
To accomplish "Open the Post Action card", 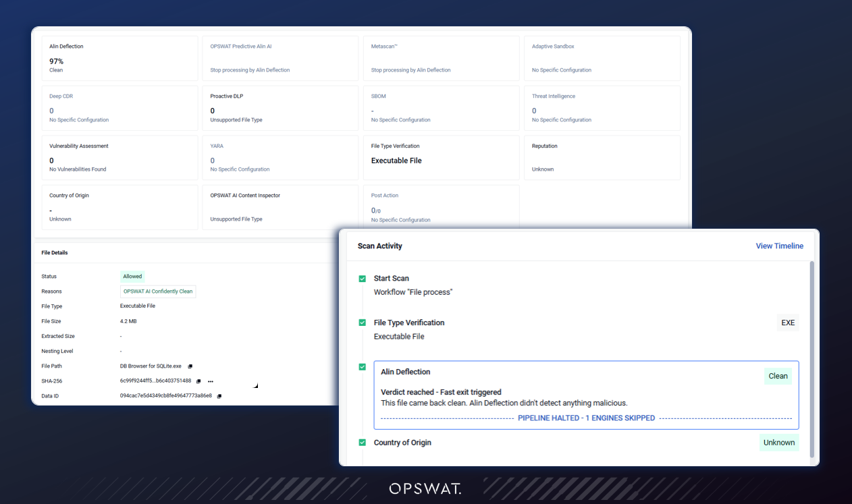I will [441, 207].
